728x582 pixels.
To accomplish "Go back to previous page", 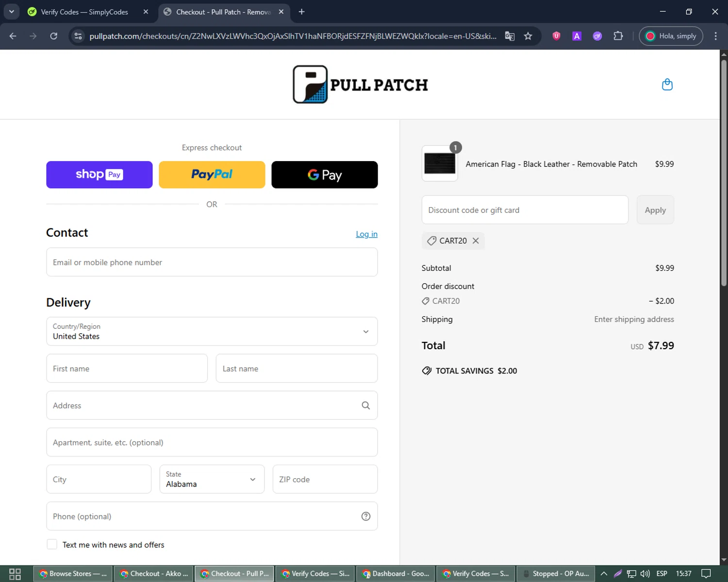I will (x=13, y=36).
